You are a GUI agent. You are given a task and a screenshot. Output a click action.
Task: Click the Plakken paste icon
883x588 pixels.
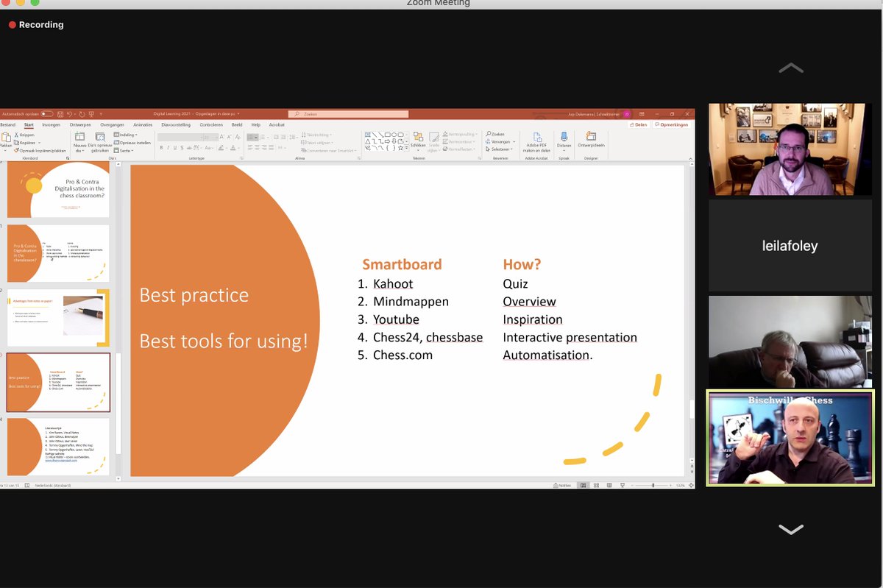[6, 137]
